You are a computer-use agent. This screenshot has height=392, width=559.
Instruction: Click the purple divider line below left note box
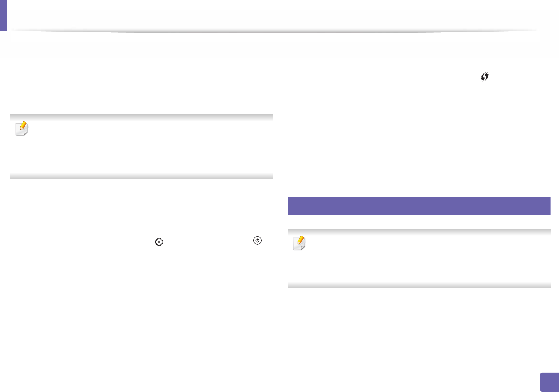click(x=142, y=213)
